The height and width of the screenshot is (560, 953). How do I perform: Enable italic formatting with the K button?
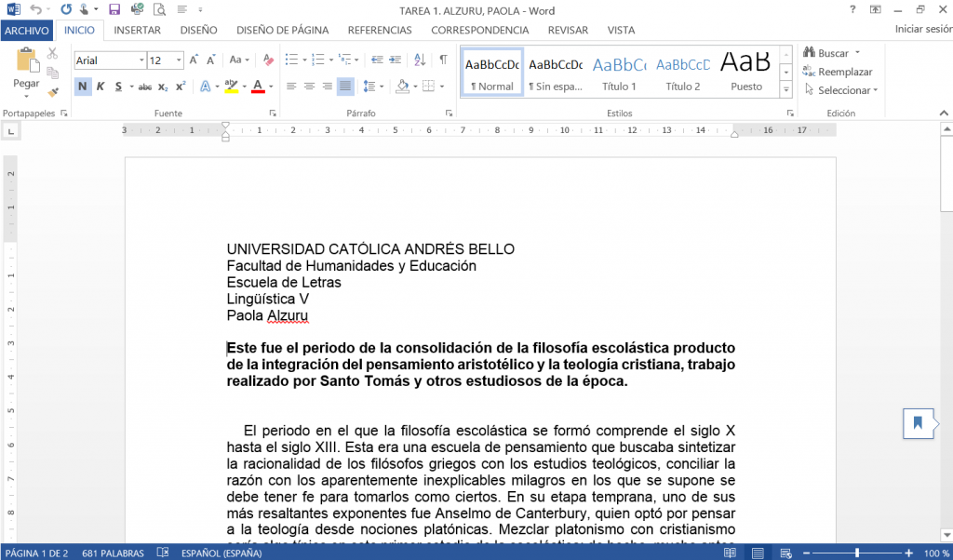pyautogui.click(x=101, y=86)
